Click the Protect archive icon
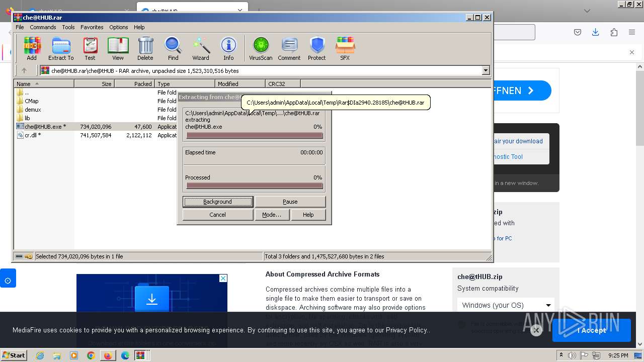Viewport: 644px width, 362px height. click(317, 49)
